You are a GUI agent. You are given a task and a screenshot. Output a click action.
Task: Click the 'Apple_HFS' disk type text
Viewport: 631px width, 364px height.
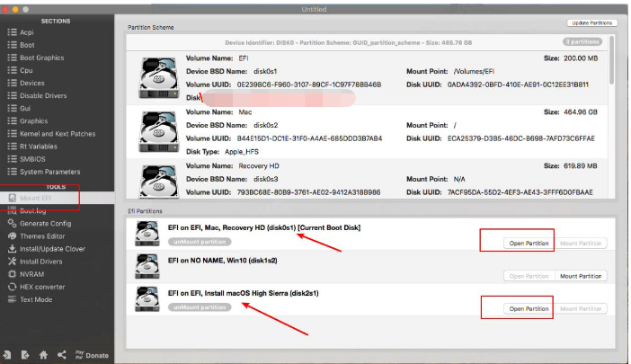click(242, 152)
